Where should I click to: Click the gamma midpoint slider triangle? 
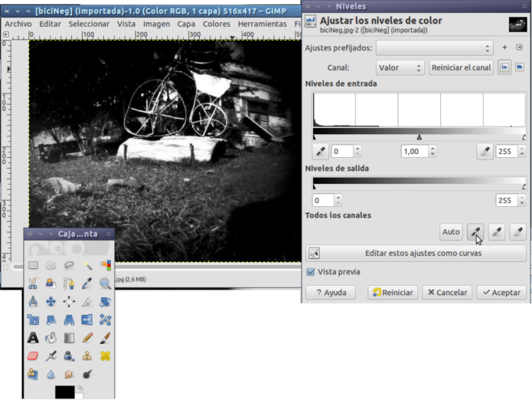(419, 136)
